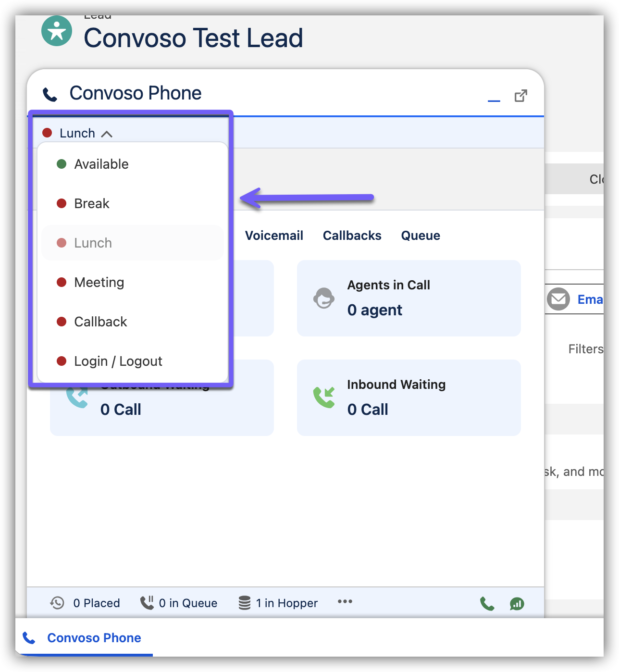Screen dimensions: 619x672
Task: Choose Break from status list
Action: (x=92, y=204)
